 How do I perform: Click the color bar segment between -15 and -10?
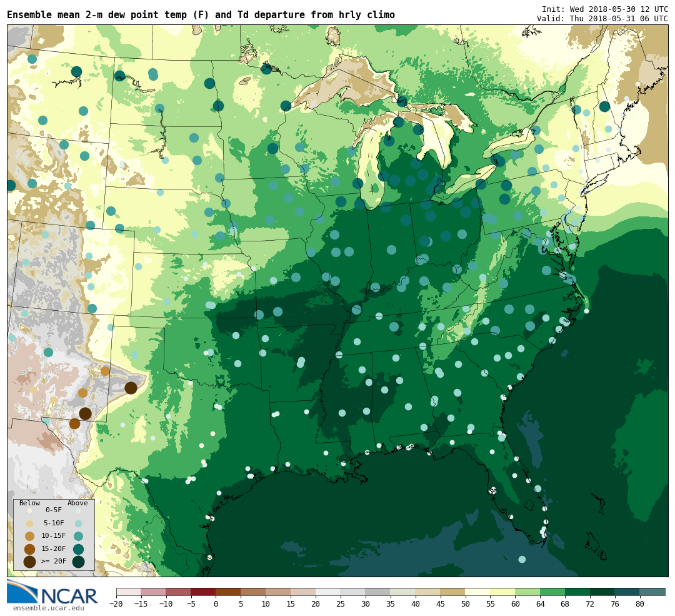tap(154, 592)
